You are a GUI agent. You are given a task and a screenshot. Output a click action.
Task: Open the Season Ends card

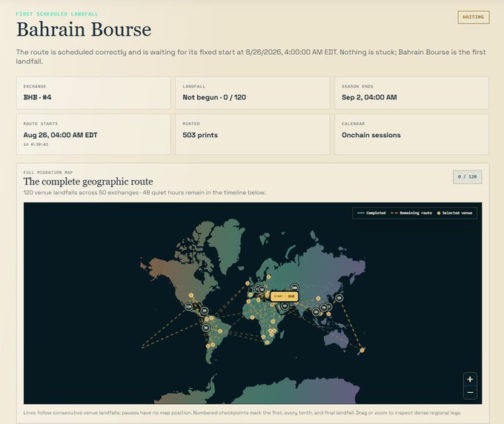click(x=412, y=93)
